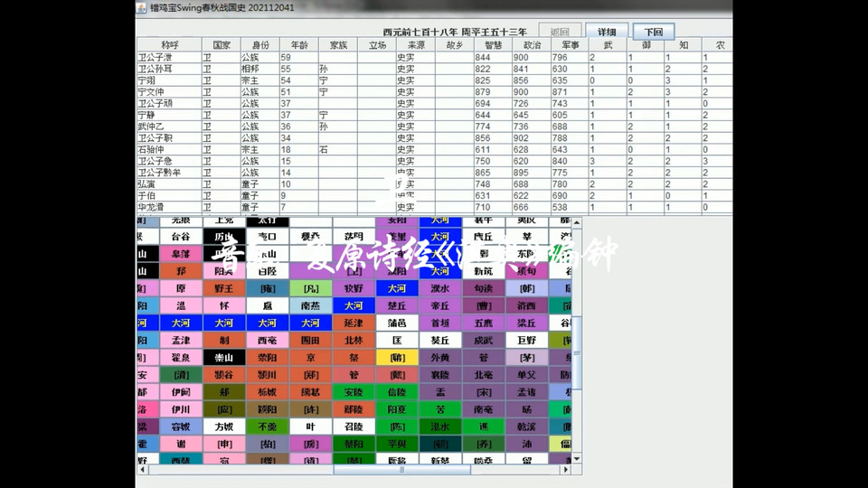Screen dimensions: 868x488
Task: Select the 于伯 row
Action: [435, 195]
